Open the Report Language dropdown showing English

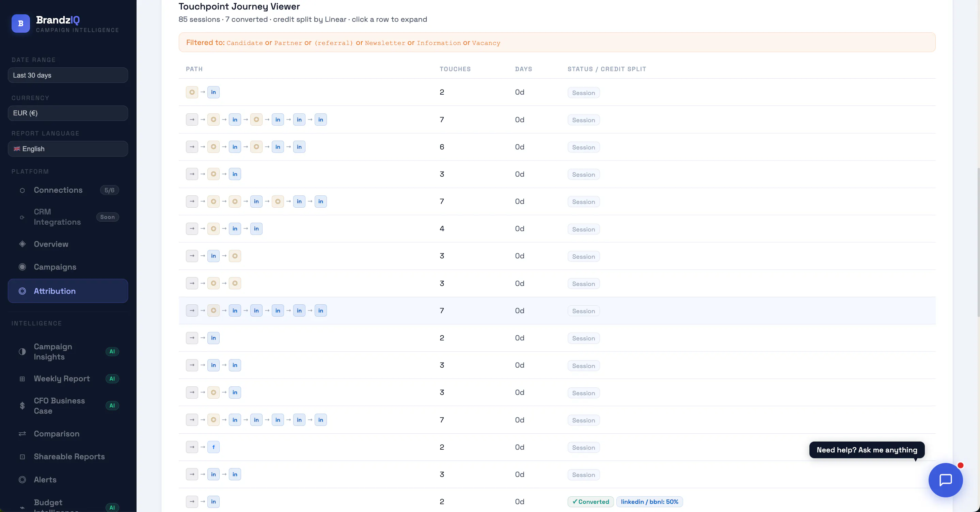[x=68, y=149]
